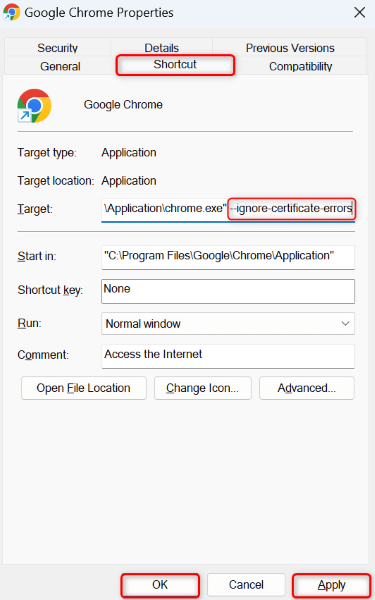375x600 pixels.
Task: Go to the Previous Versions tab
Action: pos(290,48)
